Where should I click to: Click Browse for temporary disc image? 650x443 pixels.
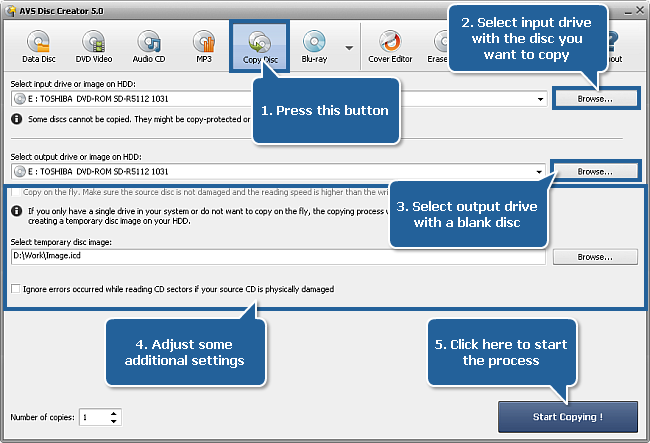(x=595, y=257)
